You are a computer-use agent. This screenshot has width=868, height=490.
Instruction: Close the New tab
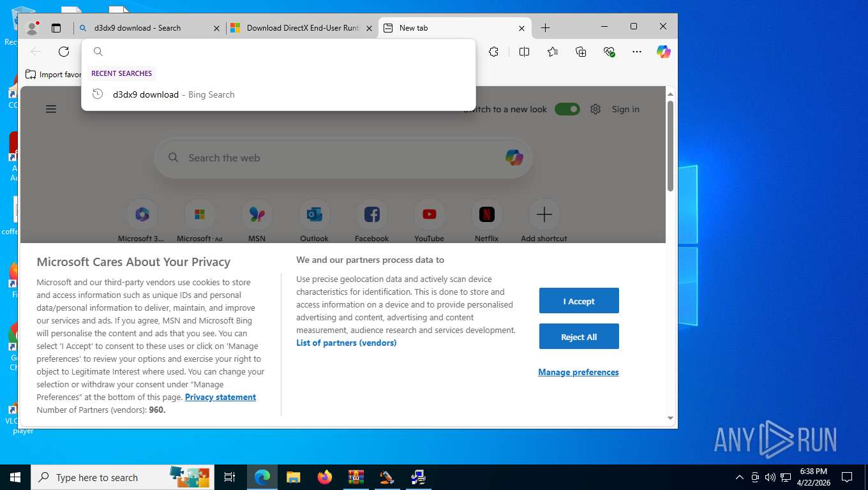pyautogui.click(x=521, y=28)
